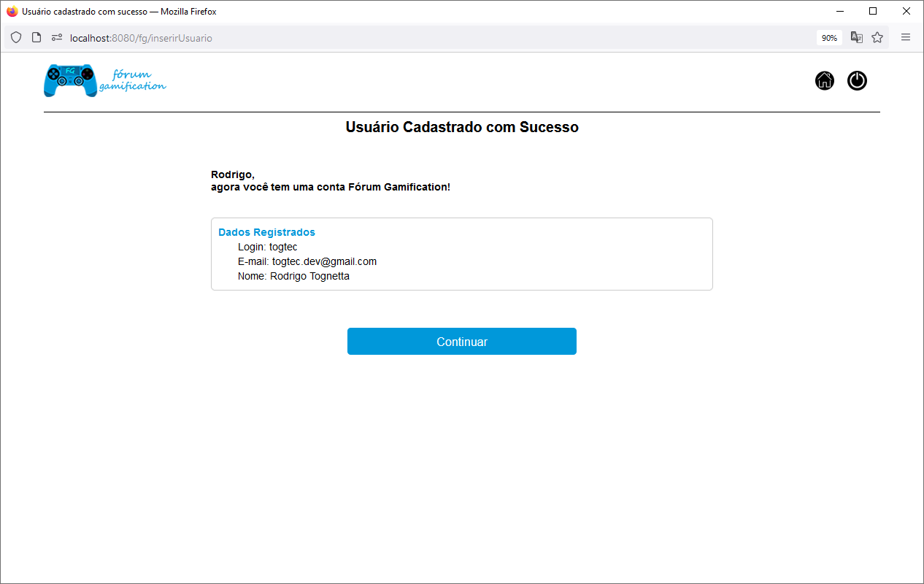924x584 pixels.
Task: Maximize the Firefox window
Action: [x=873, y=12]
